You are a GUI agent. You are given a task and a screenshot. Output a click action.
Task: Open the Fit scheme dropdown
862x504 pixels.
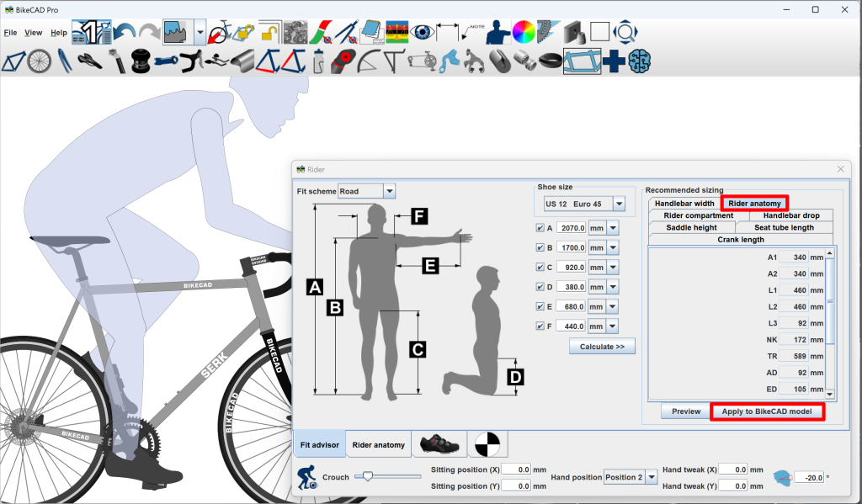389,191
